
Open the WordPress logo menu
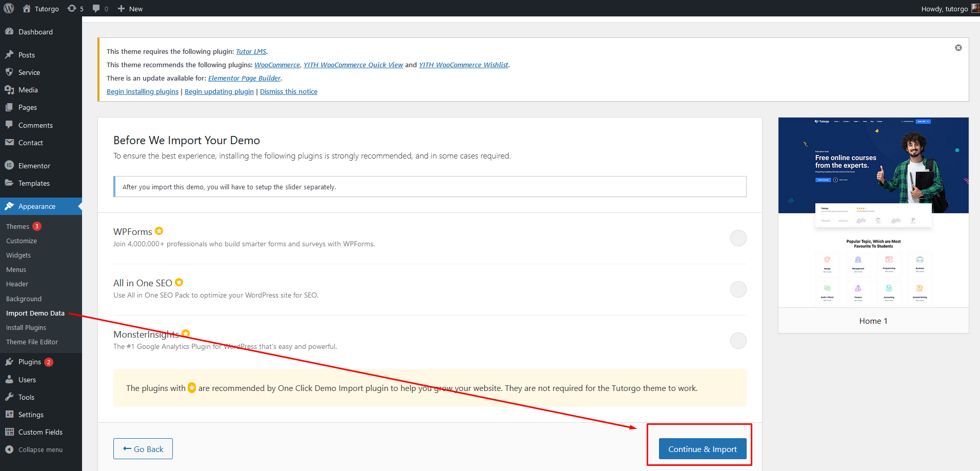(x=9, y=8)
